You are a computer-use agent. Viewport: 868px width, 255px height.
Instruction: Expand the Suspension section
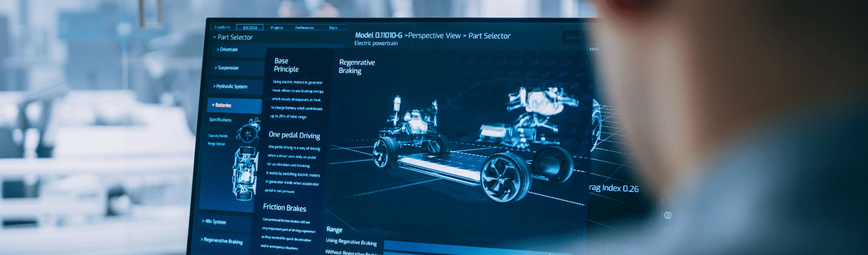click(237, 68)
